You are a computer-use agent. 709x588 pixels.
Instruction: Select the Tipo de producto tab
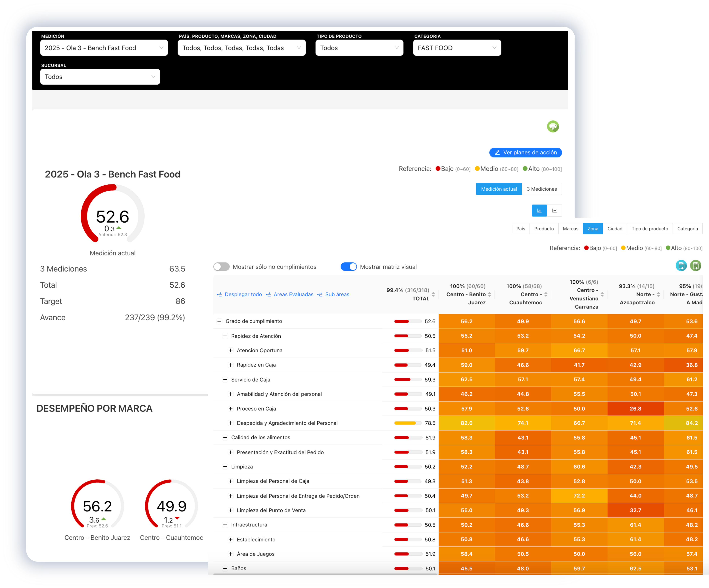650,229
